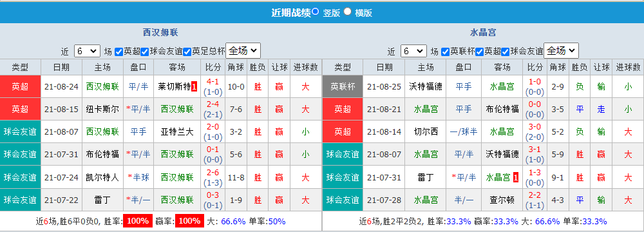Uncheck 球会友谊 checkbox under 水晶宫

pyautogui.click(x=505, y=52)
